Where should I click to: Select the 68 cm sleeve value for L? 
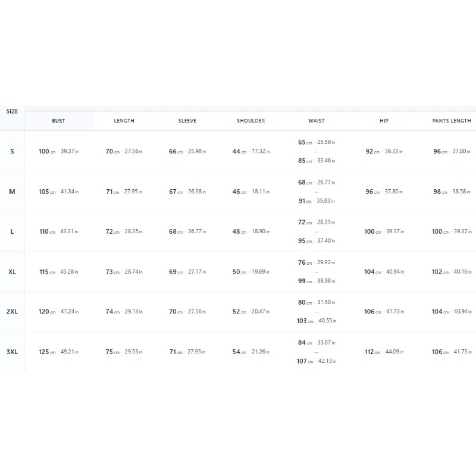point(176,231)
